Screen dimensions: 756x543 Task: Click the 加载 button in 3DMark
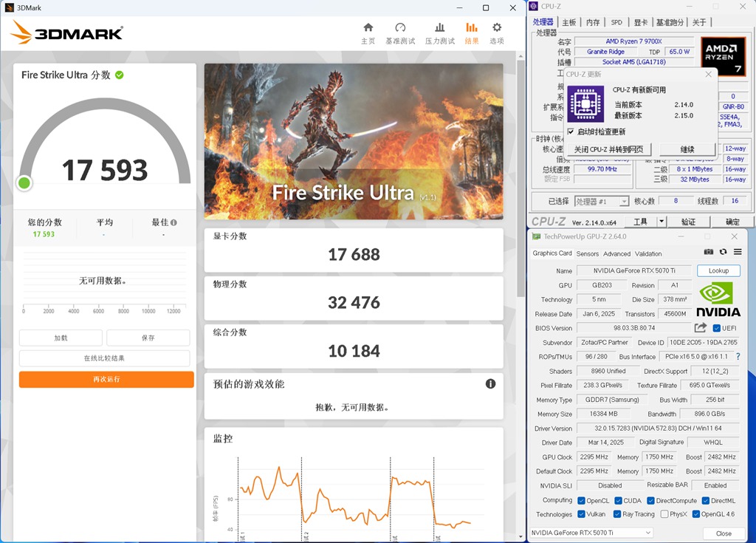[x=61, y=338]
